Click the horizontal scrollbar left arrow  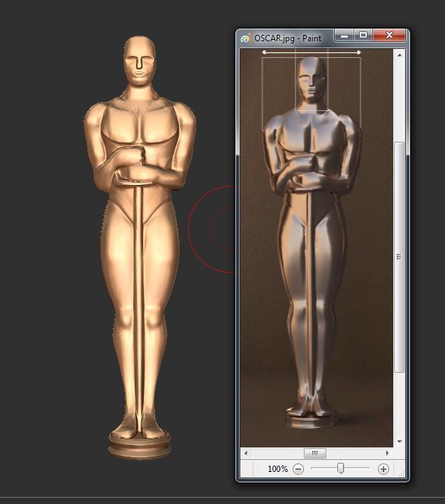click(246, 453)
